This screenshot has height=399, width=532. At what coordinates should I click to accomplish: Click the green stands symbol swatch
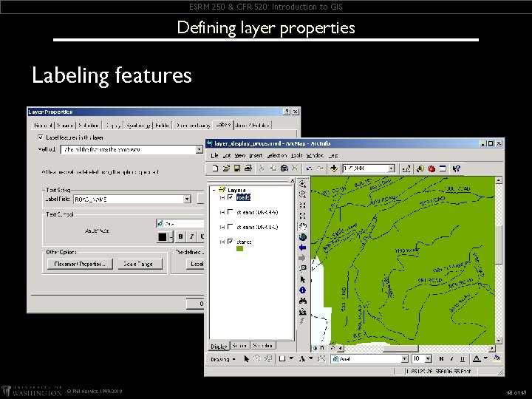coord(239,249)
